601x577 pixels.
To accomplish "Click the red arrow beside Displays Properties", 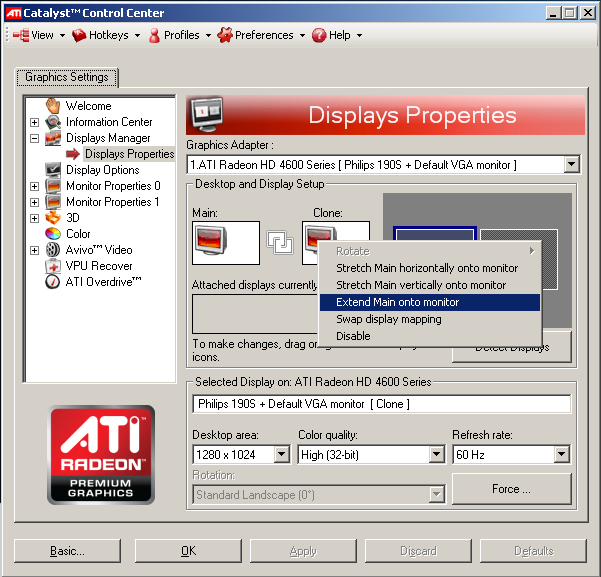I will 73,154.
